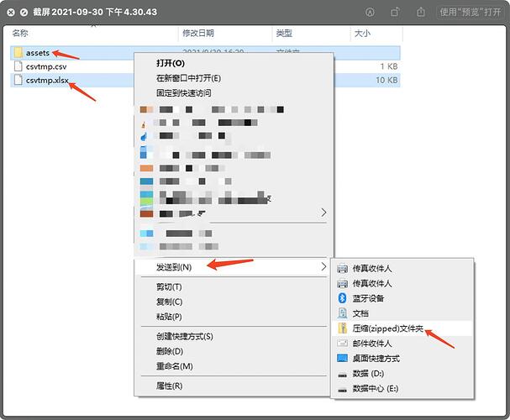This screenshot has height=420, width=510.
Task: Click the desktop shortcut (桌面快捷方式) icon
Action: [x=342, y=358]
